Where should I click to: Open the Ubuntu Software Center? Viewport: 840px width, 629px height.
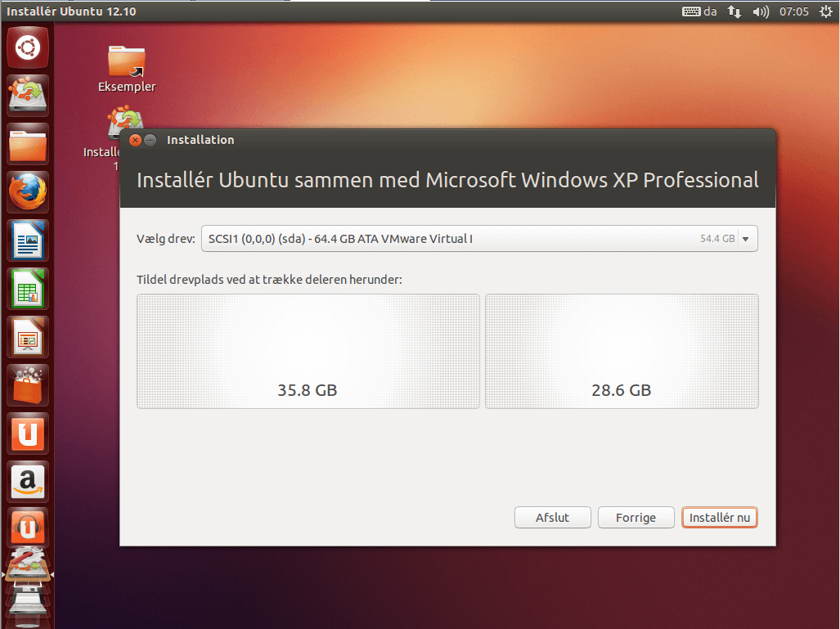pos(27,385)
